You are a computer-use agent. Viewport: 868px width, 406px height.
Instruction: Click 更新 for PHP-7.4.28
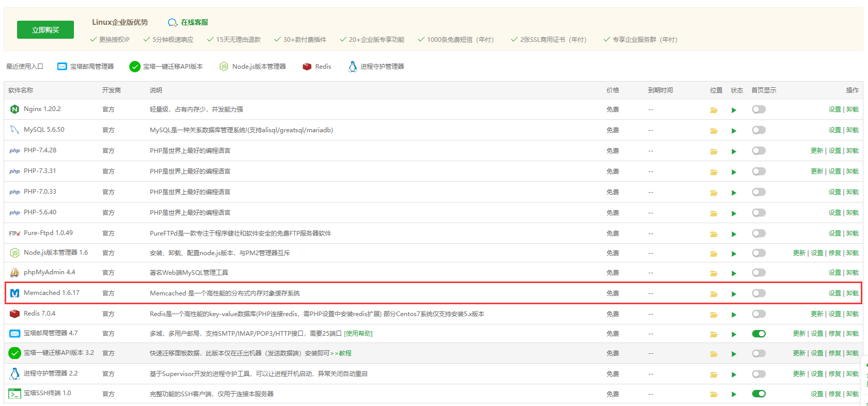click(x=817, y=151)
